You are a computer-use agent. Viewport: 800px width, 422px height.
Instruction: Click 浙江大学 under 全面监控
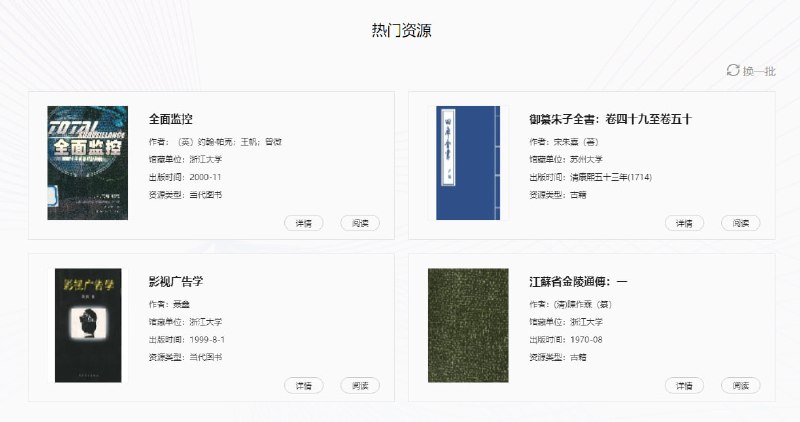[x=206, y=159]
